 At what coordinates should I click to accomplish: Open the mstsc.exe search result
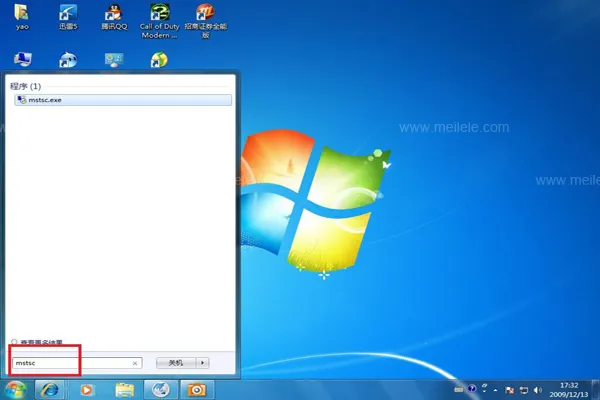(123, 100)
